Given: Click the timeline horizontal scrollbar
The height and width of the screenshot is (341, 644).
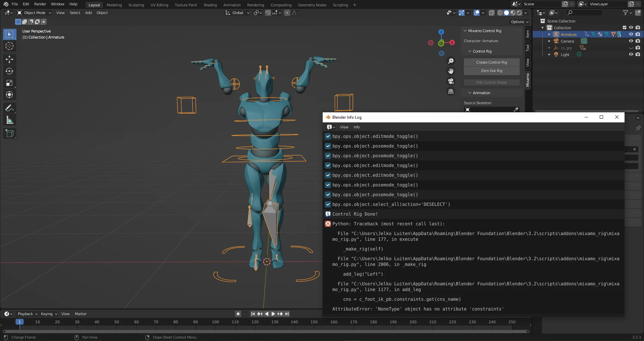Looking at the screenshot, I should click(266, 332).
